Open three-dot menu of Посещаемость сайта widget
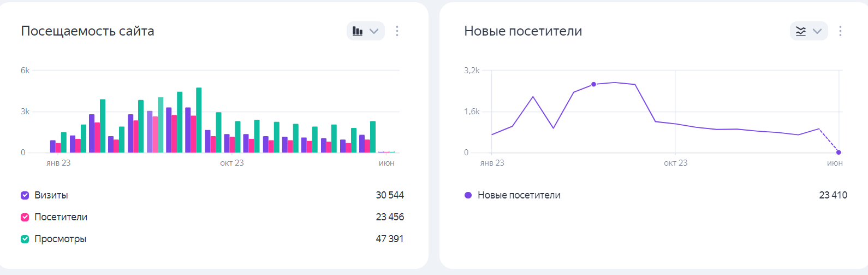The width and height of the screenshot is (868, 275). 397,31
